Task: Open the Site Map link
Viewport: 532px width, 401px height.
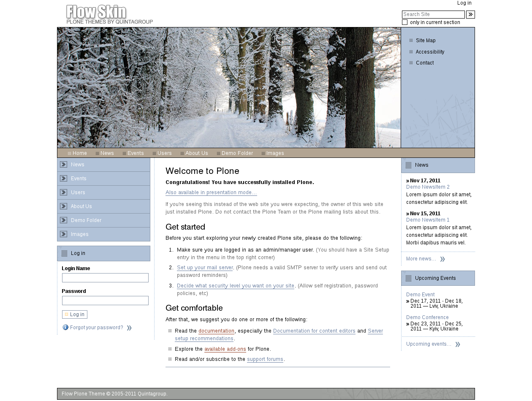Action: (x=426, y=41)
